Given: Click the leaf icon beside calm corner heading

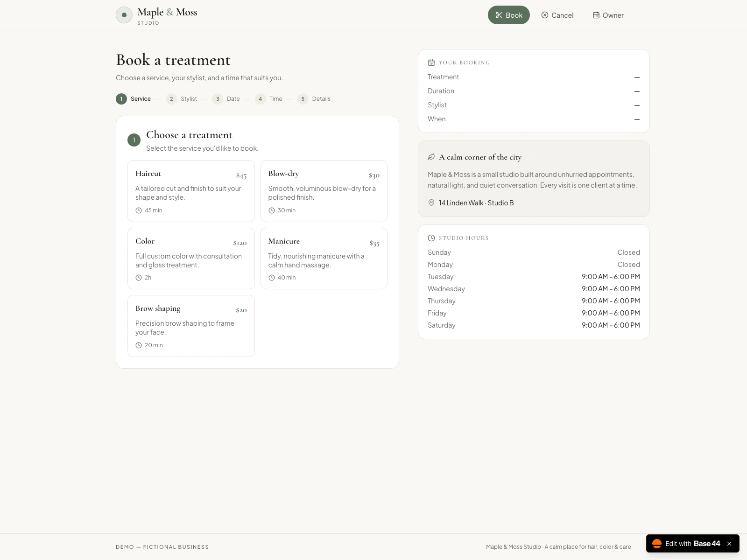Looking at the screenshot, I should click(x=431, y=157).
